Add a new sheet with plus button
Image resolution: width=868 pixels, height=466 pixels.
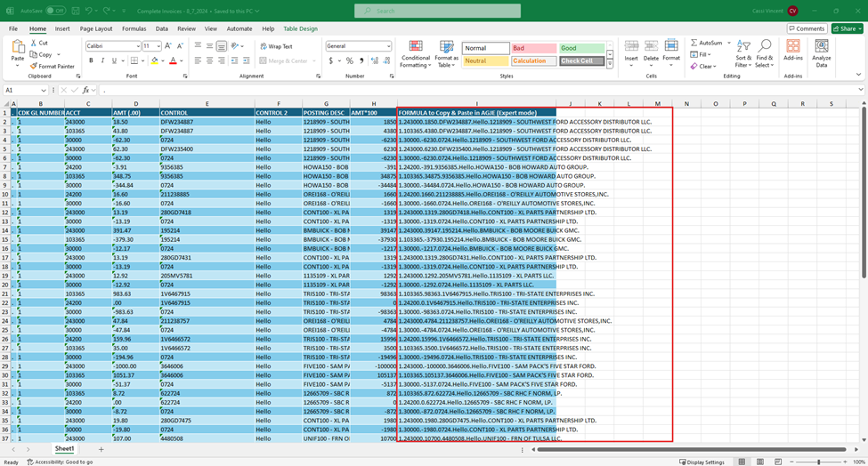pyautogui.click(x=101, y=449)
